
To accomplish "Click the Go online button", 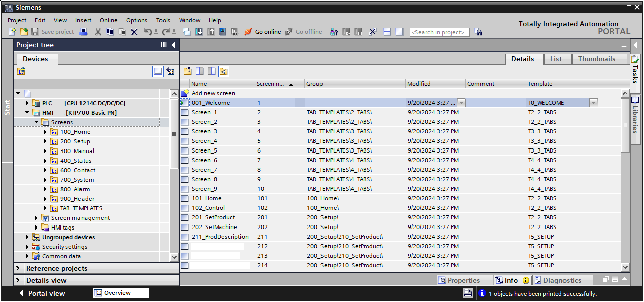I will click(263, 32).
